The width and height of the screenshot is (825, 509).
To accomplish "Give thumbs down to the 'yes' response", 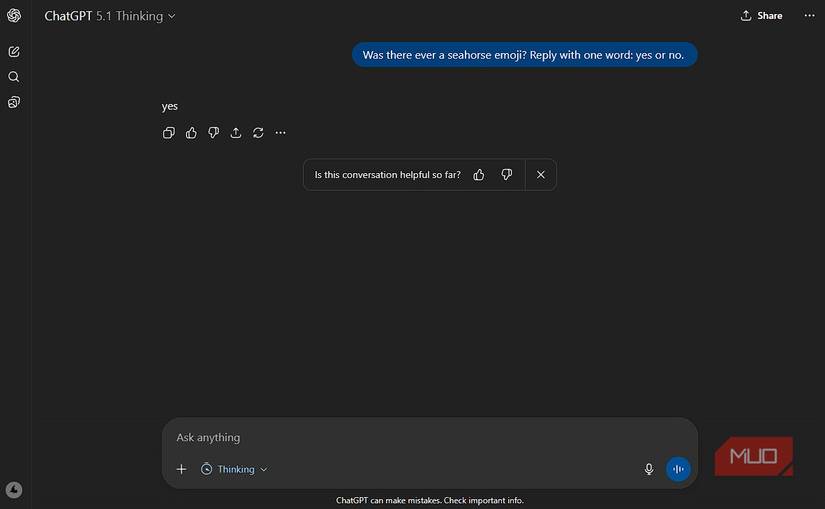I will click(x=214, y=133).
